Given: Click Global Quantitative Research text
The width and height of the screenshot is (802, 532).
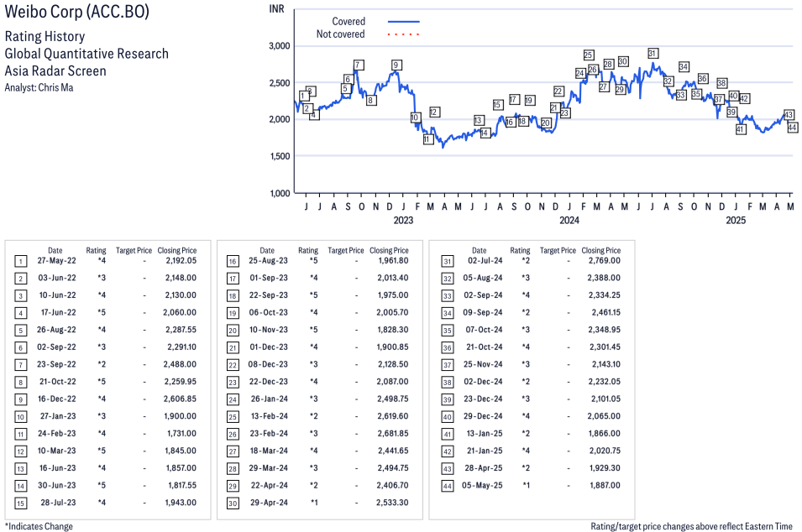Looking at the screenshot, I should point(86,54).
